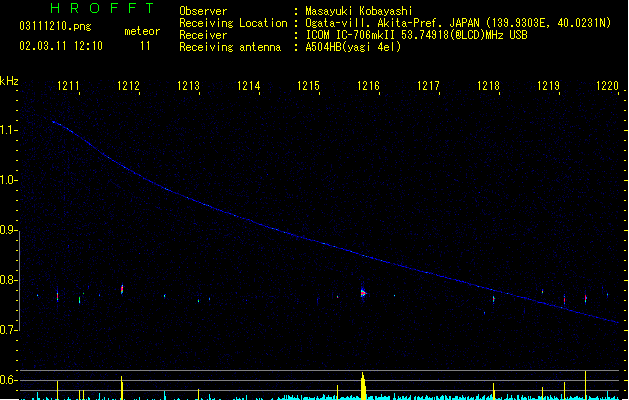Click the date stamp 02.03.11 12:10
Image resolution: width=629 pixels, height=400 pixels.
61,46
